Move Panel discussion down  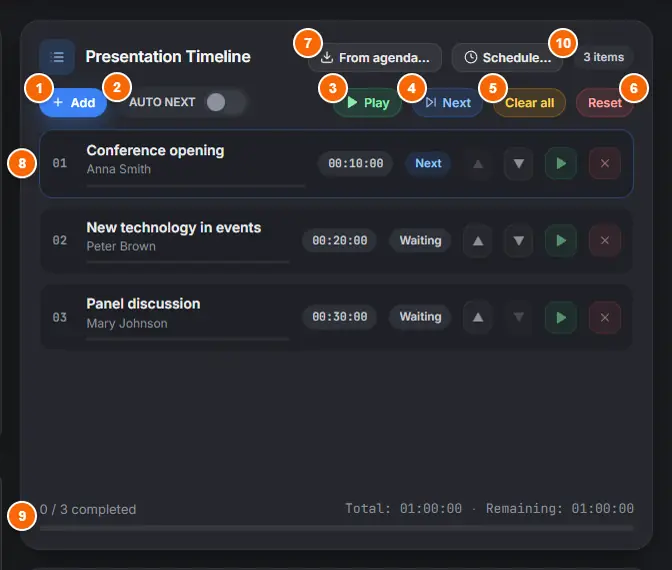click(x=519, y=318)
